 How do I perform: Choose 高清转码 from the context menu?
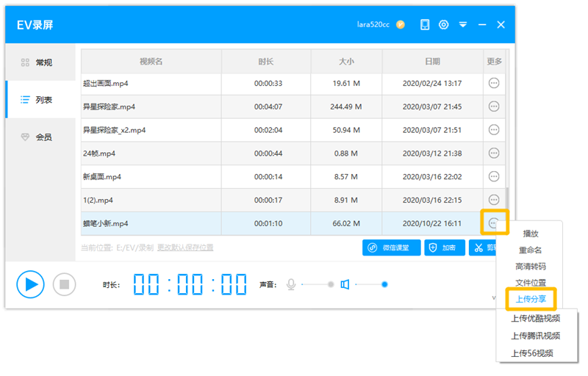pyautogui.click(x=530, y=267)
